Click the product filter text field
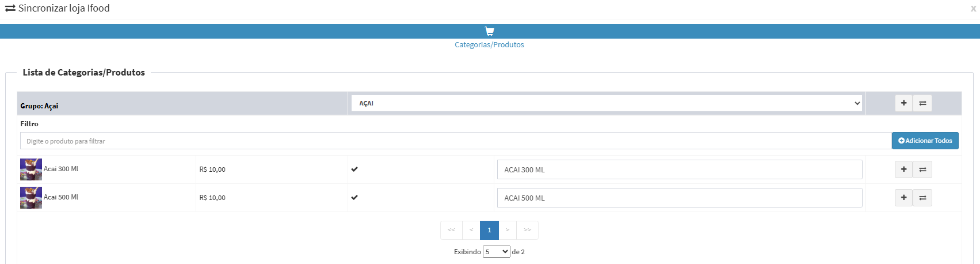This screenshot has width=980, height=264. pos(456,141)
